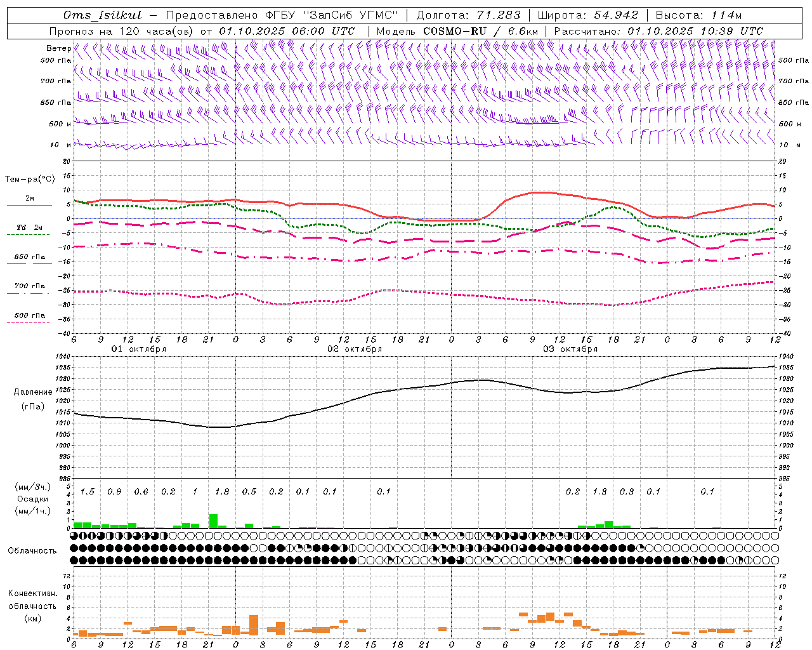Click the "03 октября" date label
Image resolution: width=812 pixels, height=650 pixels.
(570, 349)
